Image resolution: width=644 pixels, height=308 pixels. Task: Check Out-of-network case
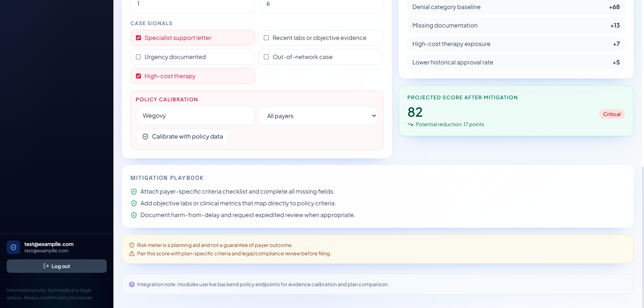(266, 57)
